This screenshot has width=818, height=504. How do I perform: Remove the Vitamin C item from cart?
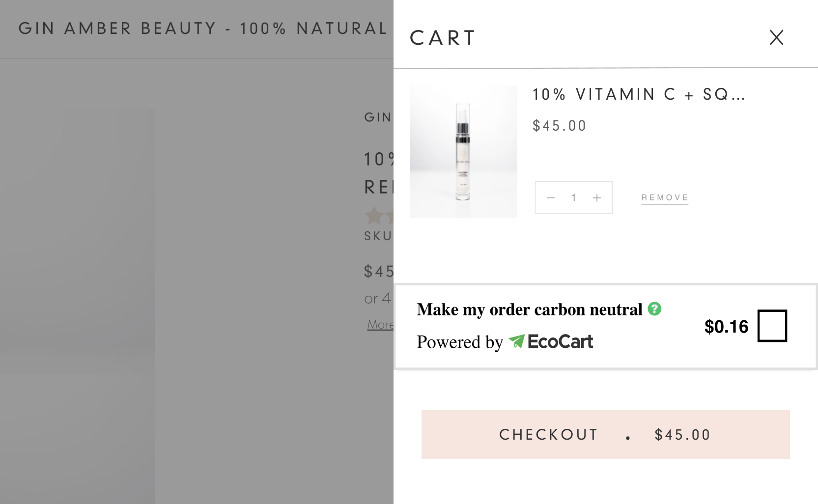click(665, 197)
